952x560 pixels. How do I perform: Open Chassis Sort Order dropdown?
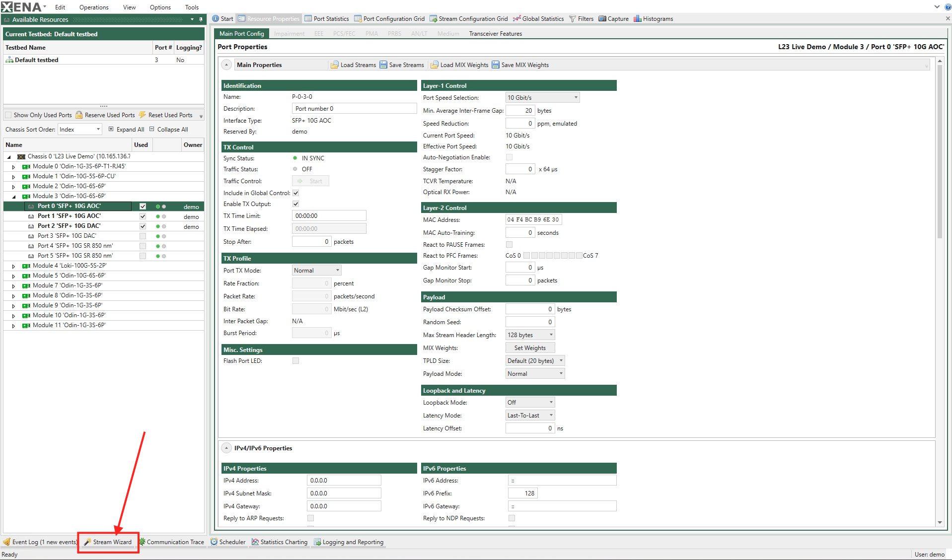pos(79,130)
